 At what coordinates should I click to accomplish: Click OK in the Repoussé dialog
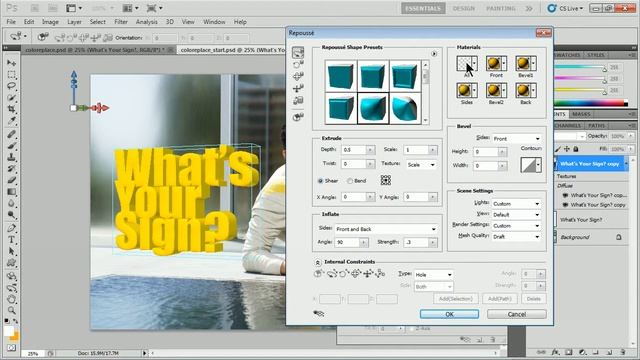pyautogui.click(x=449, y=314)
